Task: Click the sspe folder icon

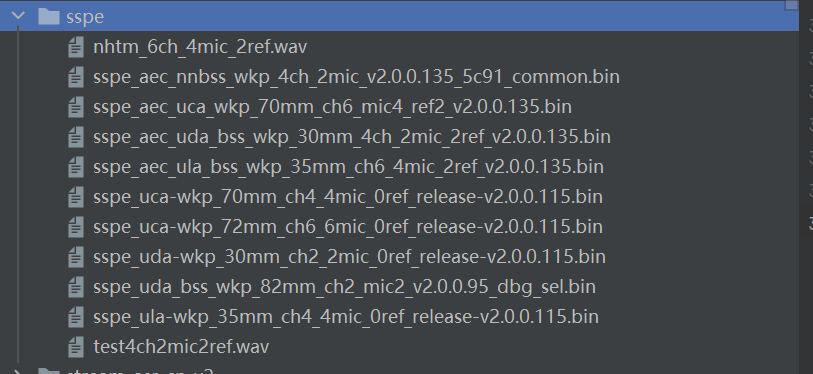Action: (x=49, y=17)
